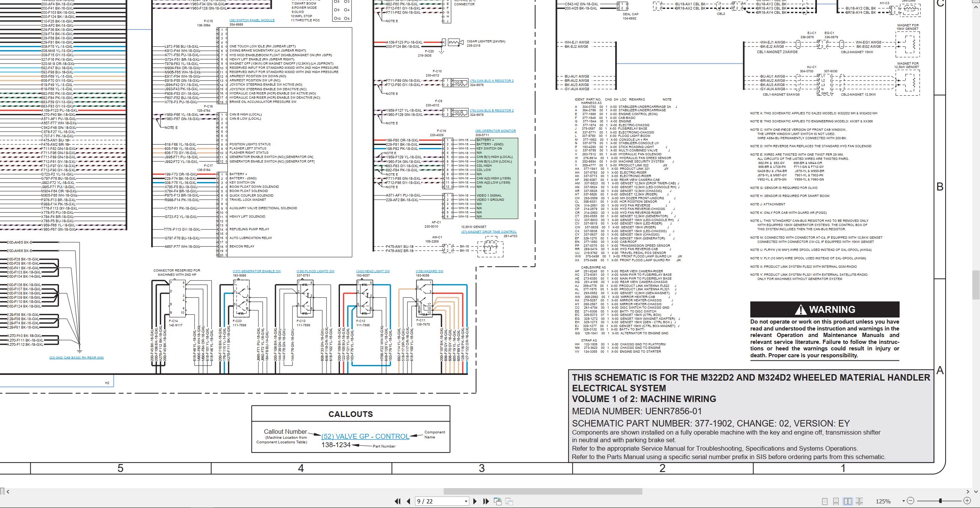Click the grayed next view icon
The height and width of the screenshot is (508, 980).
[x=509, y=501]
